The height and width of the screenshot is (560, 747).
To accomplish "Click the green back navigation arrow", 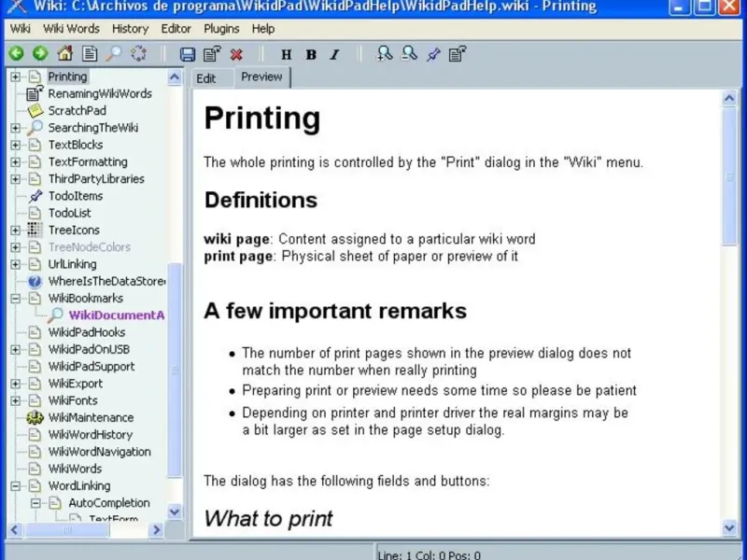I will 16,53.
